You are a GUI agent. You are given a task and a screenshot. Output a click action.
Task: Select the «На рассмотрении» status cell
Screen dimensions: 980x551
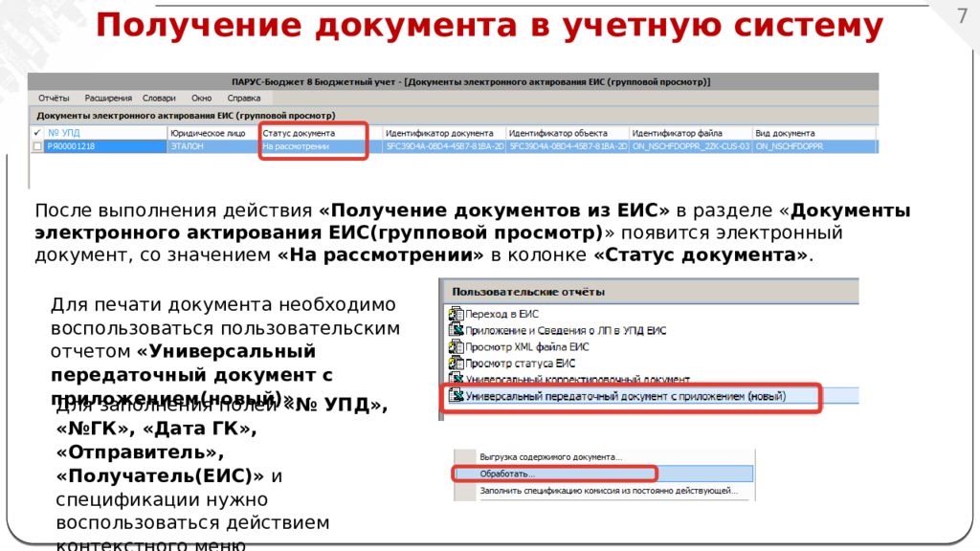[297, 146]
